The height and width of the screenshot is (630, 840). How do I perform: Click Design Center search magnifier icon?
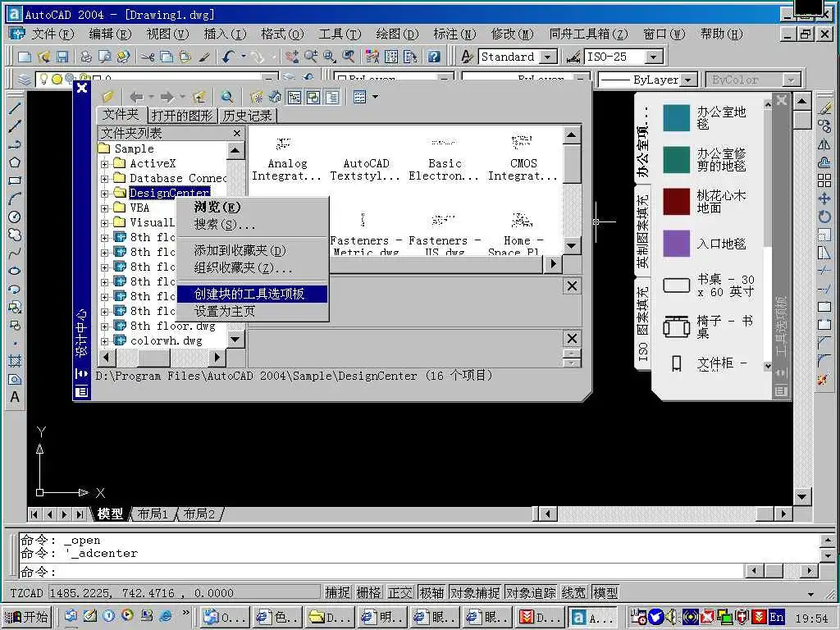pos(227,97)
